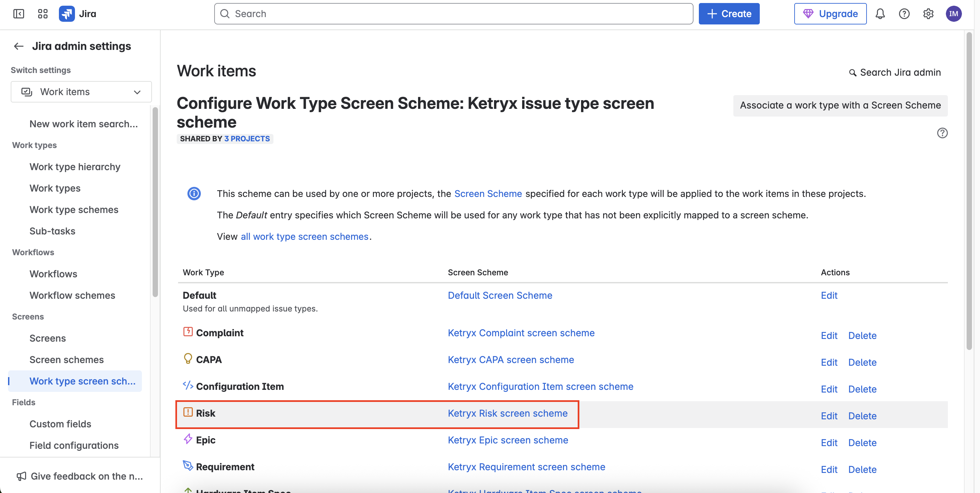
Task: Click the CAPA lightbulb icon
Action: click(x=188, y=358)
